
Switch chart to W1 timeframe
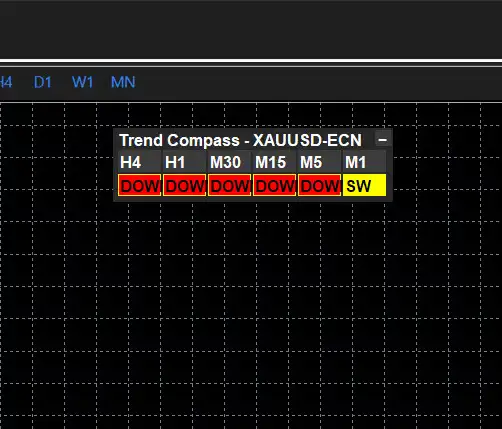(82, 82)
